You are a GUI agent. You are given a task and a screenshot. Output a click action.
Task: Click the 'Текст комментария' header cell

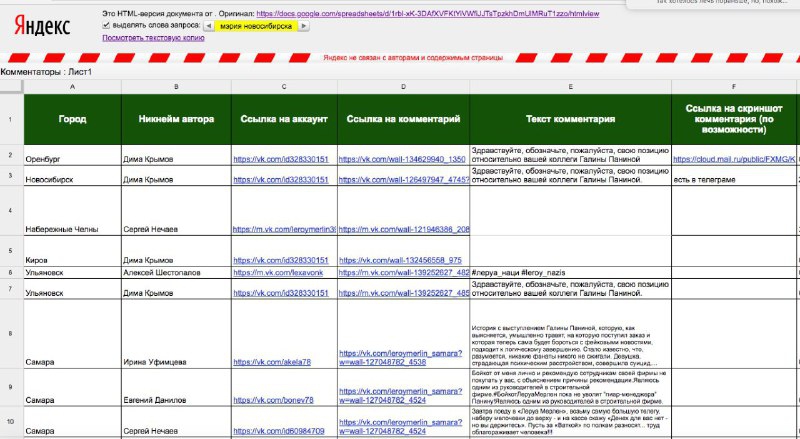tap(570, 119)
